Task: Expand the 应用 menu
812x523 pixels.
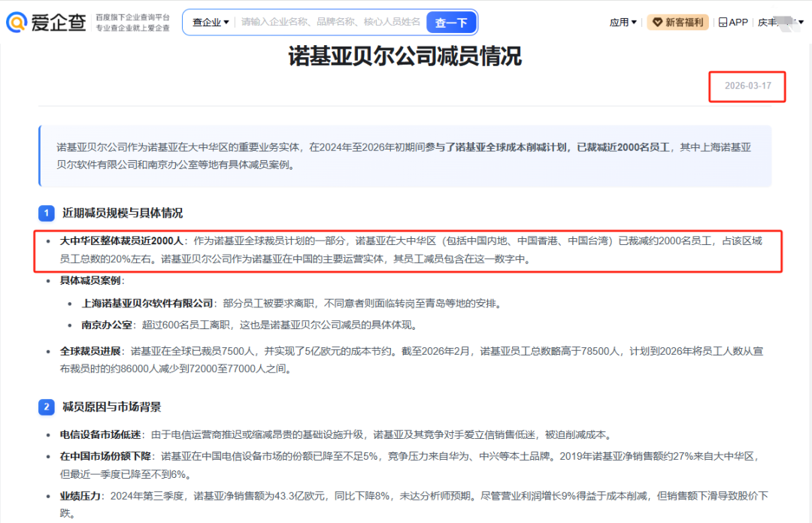Action: pyautogui.click(x=623, y=23)
